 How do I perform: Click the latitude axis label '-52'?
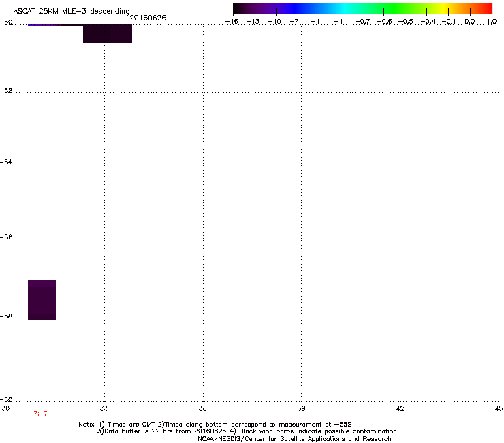pyautogui.click(x=6, y=91)
